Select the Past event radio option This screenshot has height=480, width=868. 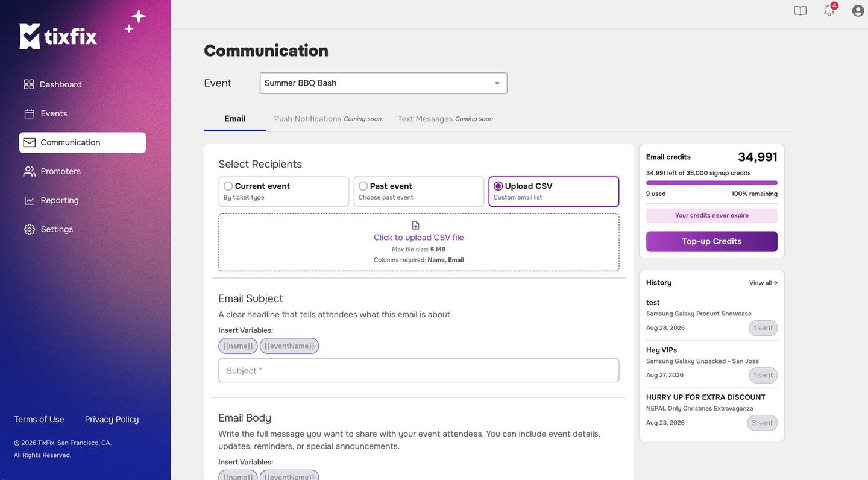363,186
